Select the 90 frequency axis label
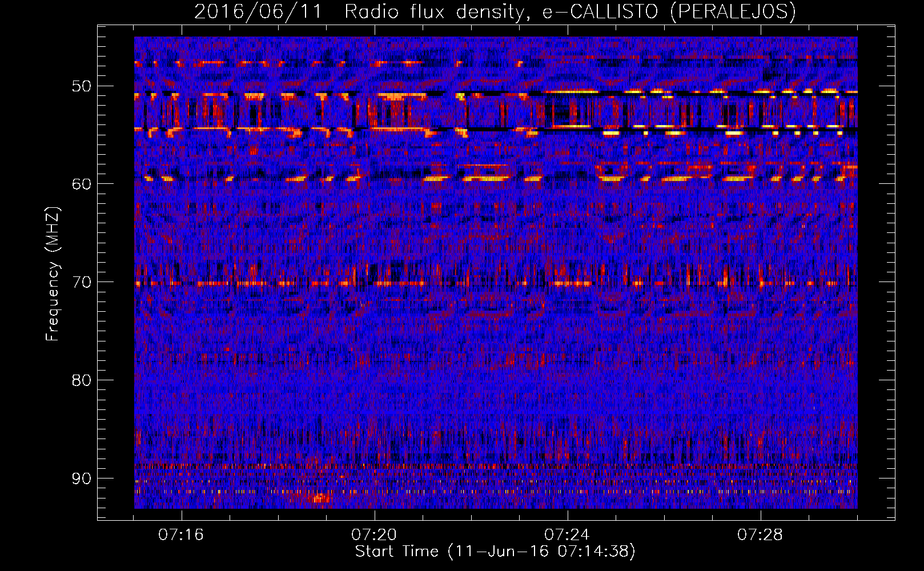The image size is (924, 571). (82, 478)
